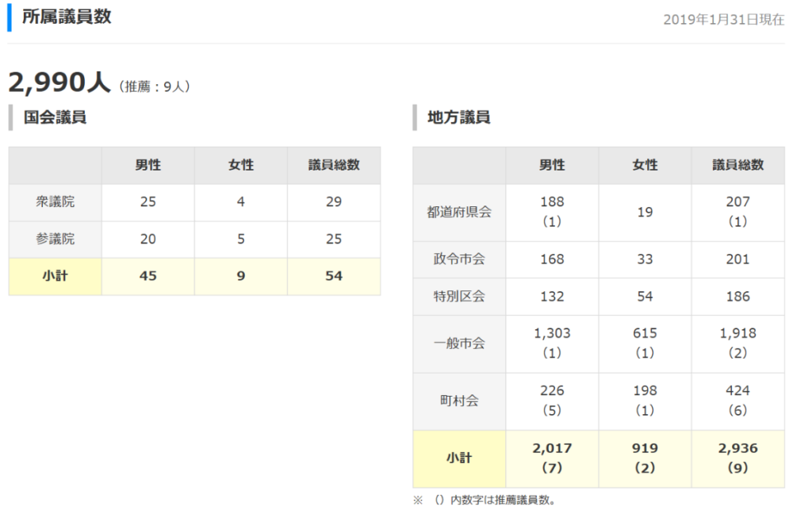Select the 町村会 row label

pos(459,401)
